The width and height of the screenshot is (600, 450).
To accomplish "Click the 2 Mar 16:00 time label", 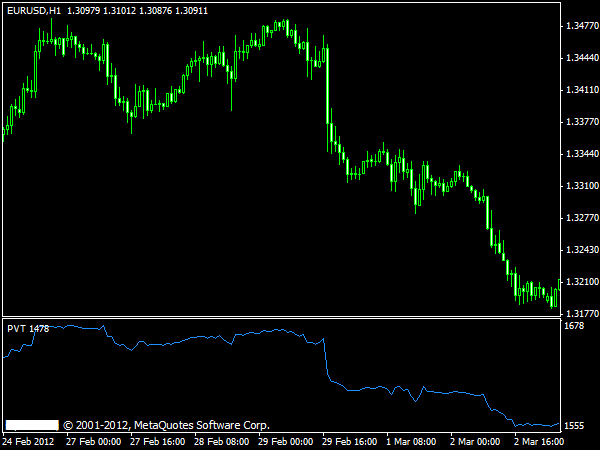I will pyautogui.click(x=539, y=442).
